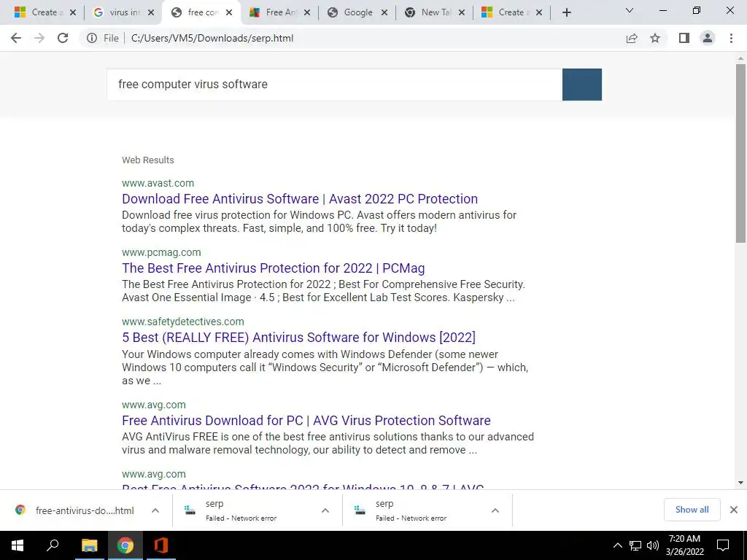
Task: Open Windows taskbar search
Action: [53, 545]
